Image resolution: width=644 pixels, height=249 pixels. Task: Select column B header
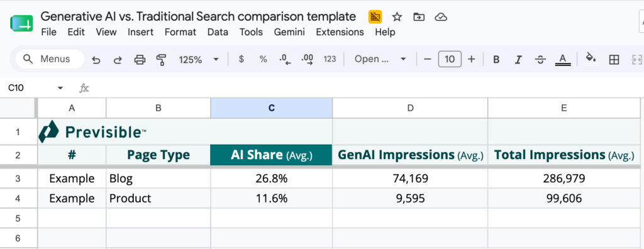point(158,108)
